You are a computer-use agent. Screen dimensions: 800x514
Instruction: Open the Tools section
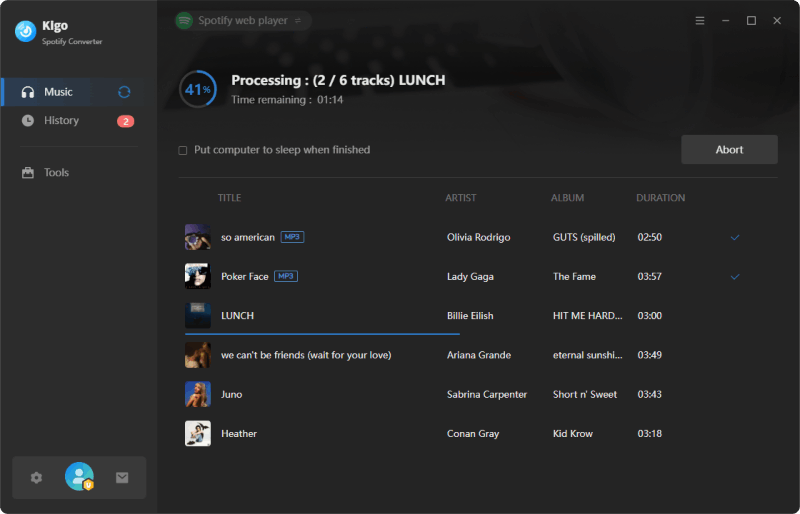point(79,173)
